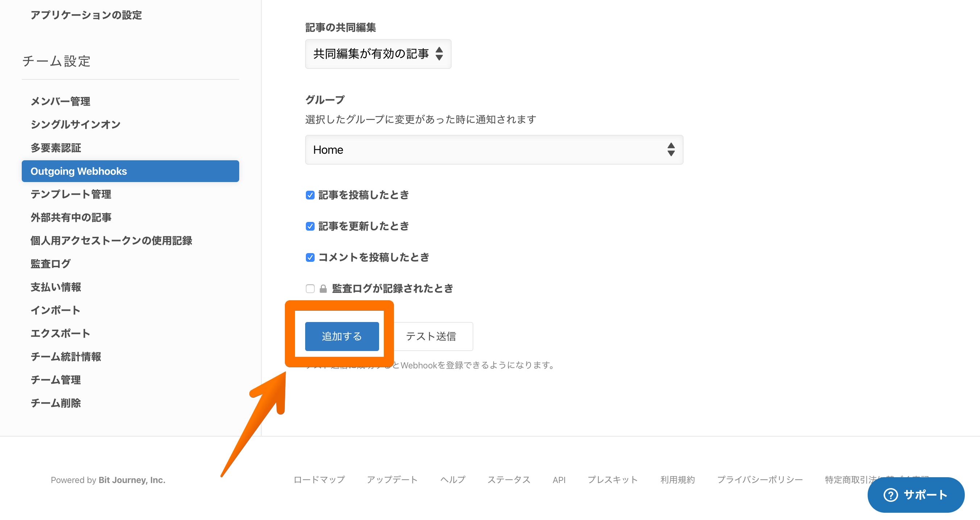Navigate to 支払い情報 page

coord(56,286)
